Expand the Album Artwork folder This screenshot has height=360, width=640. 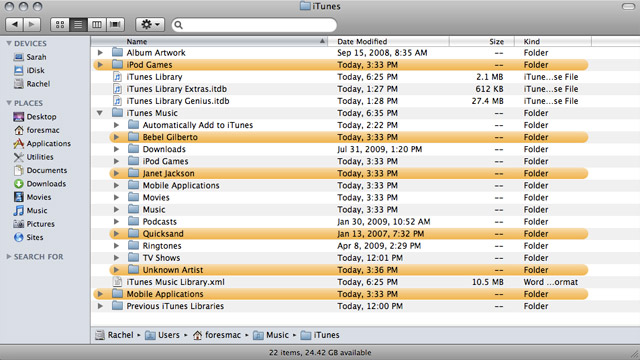(100, 53)
